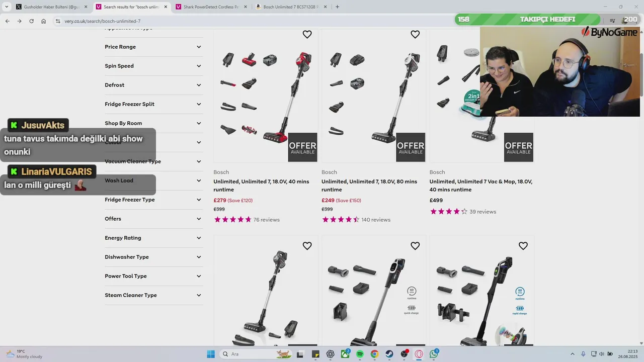This screenshot has height=362, width=644.
Task: Launch ChatGPT from the taskbar
Action: tap(330, 354)
